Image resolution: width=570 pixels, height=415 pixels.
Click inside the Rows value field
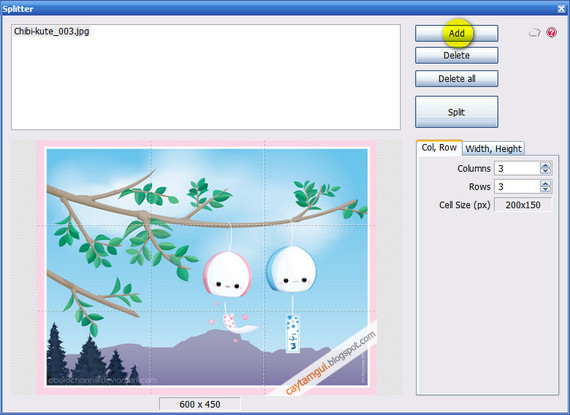(517, 186)
